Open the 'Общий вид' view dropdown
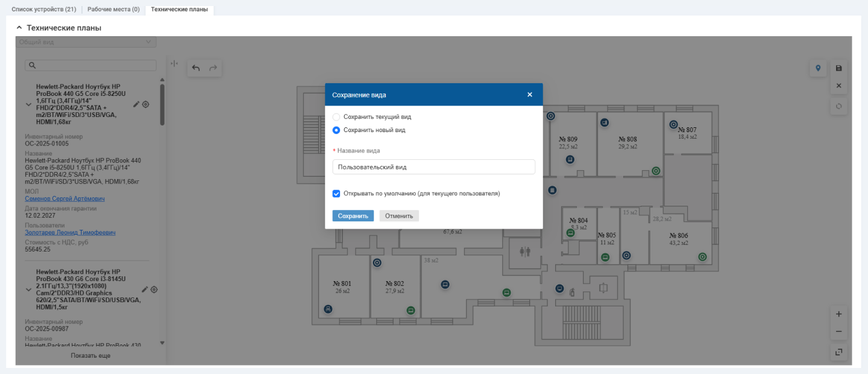 point(86,42)
